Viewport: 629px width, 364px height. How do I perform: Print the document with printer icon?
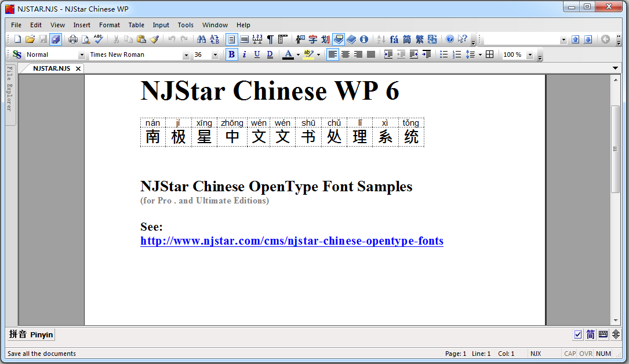(72, 39)
